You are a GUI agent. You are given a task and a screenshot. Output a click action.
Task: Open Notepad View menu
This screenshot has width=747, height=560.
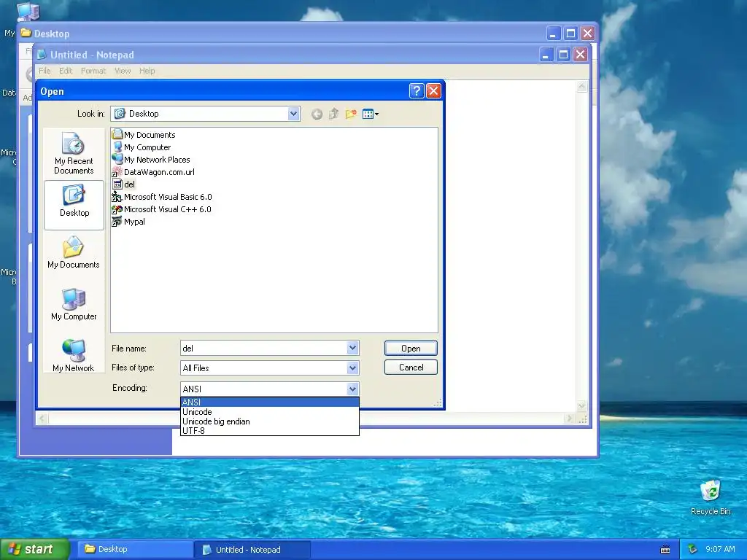123,71
